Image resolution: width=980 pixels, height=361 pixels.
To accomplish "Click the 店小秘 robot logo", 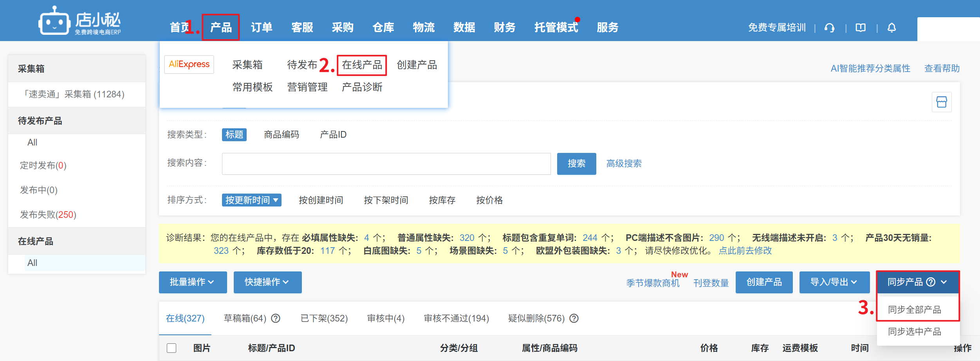I will pos(54,22).
